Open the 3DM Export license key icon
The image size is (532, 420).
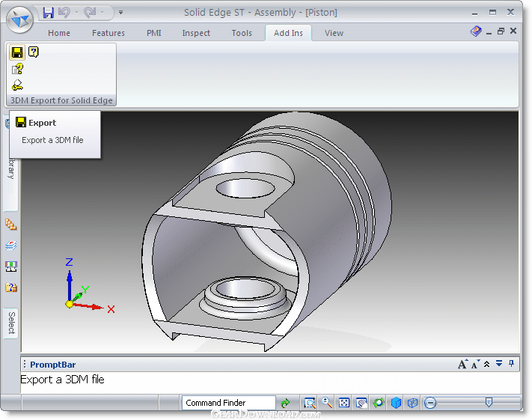17,85
